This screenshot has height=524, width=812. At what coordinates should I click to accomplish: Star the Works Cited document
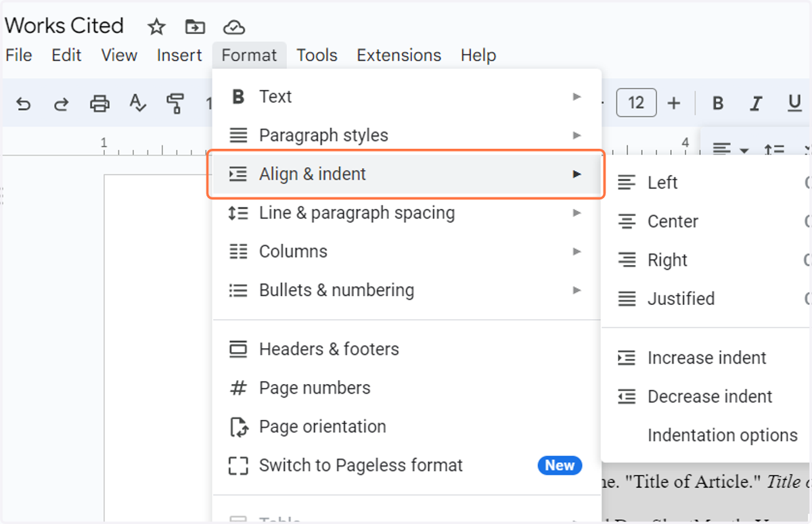[156, 27]
